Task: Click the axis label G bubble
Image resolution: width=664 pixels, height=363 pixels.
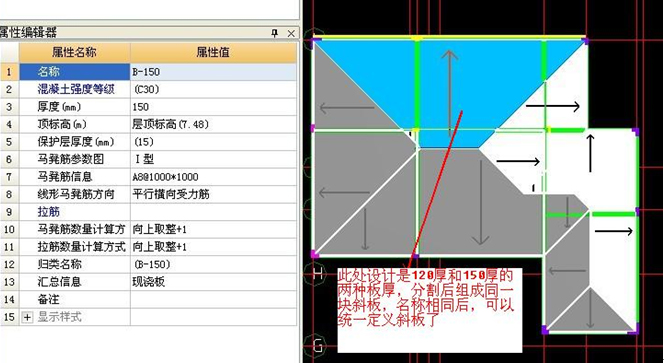Action: click(317, 345)
